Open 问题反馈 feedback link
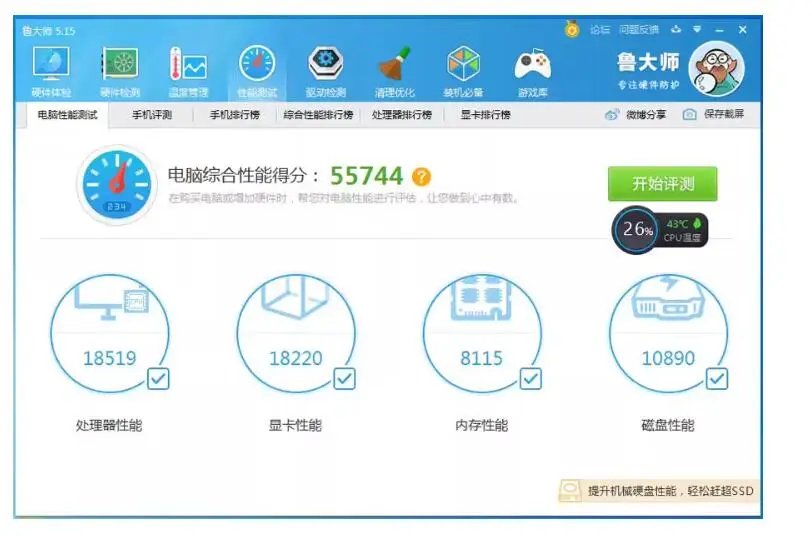 638,30
